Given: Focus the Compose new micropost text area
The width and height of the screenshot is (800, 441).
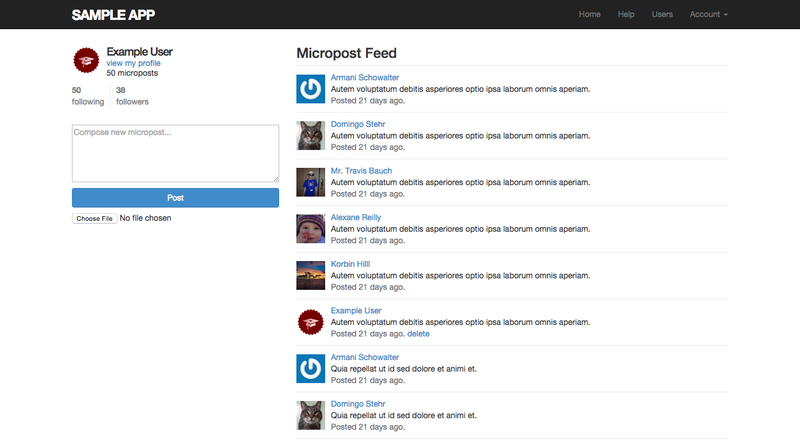Looking at the screenshot, I should [x=175, y=153].
